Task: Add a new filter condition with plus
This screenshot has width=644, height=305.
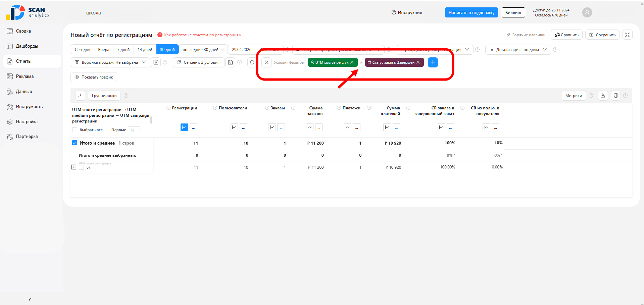Action: tap(433, 62)
